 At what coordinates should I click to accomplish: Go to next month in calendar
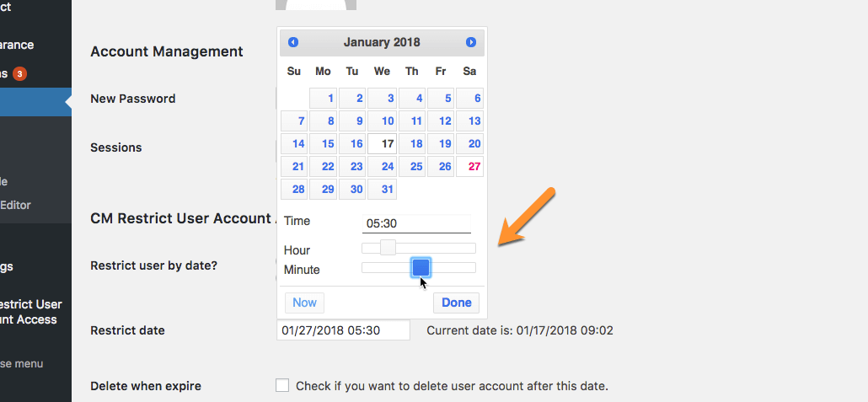click(471, 42)
